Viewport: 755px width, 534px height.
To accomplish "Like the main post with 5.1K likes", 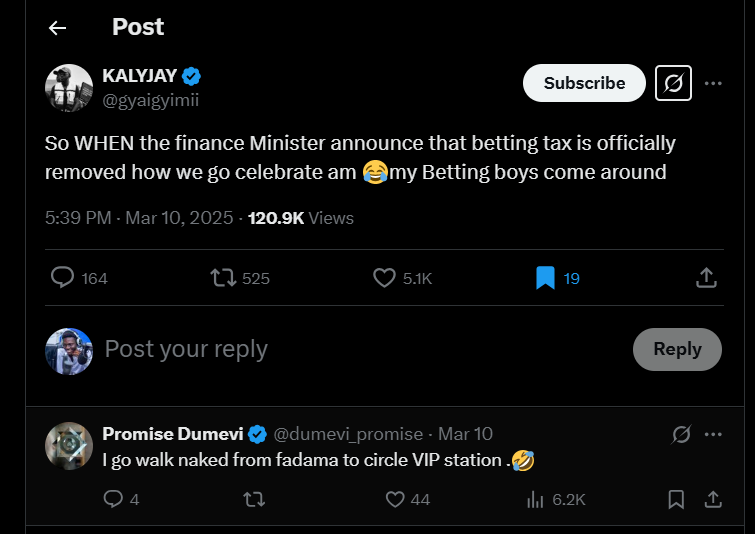I will pyautogui.click(x=384, y=278).
